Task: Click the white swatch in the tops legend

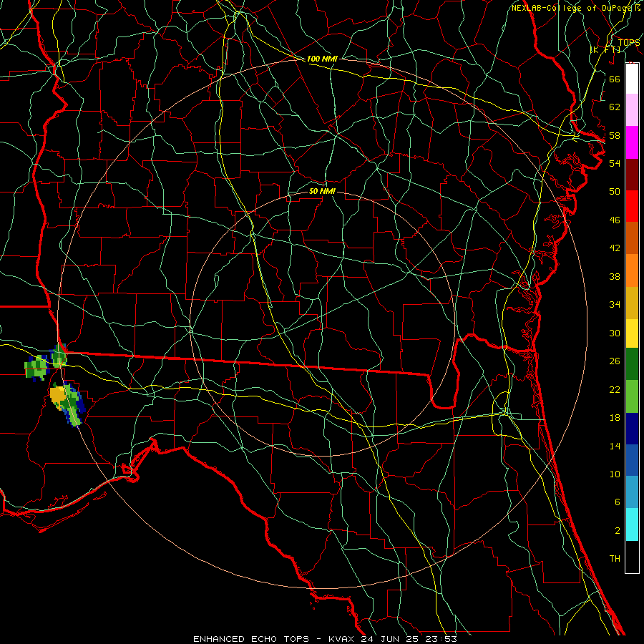Action: coord(632,79)
